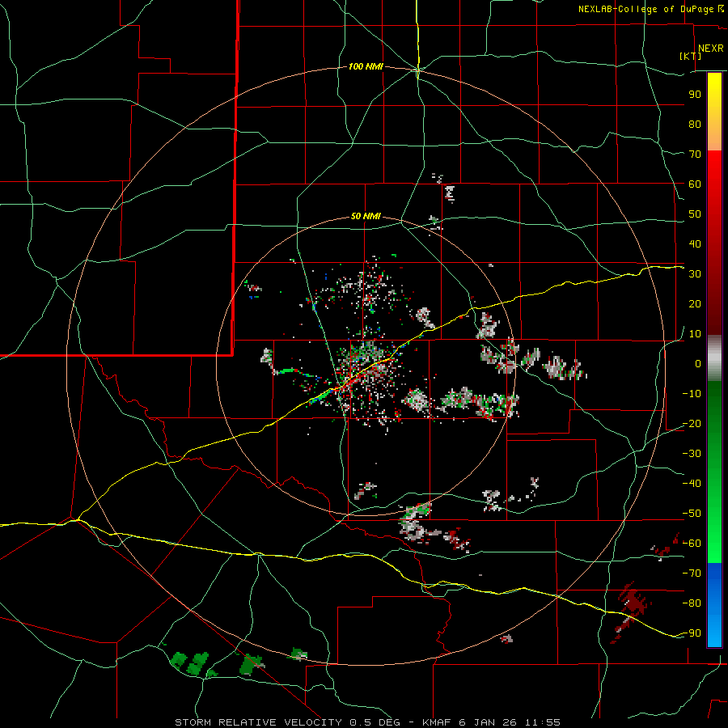Click the -90 value on velocity scale
Image resolution: width=728 pixels, height=728 pixels.
pos(692,633)
